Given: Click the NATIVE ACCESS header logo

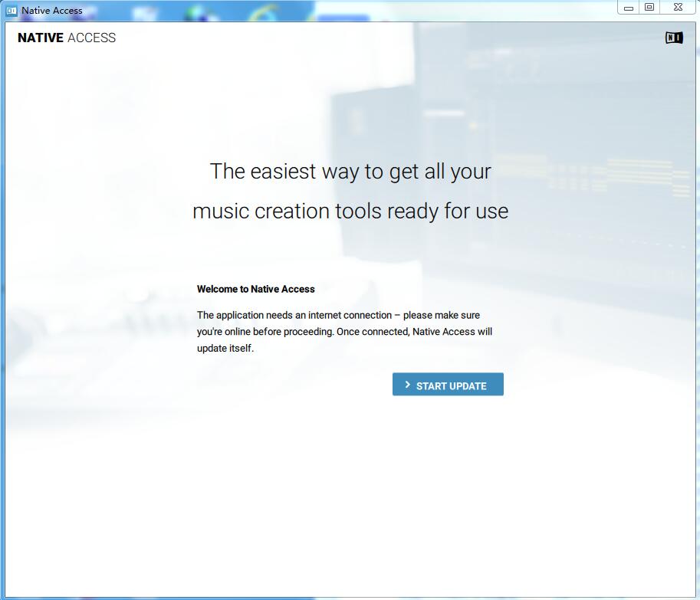Looking at the screenshot, I should coord(67,38).
